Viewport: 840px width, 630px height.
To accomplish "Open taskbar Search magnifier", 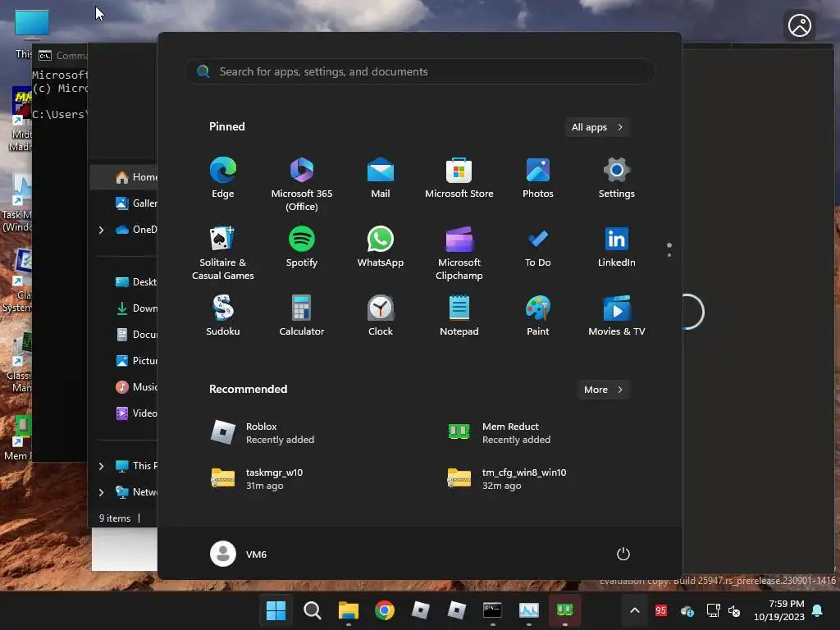I will 313,610.
